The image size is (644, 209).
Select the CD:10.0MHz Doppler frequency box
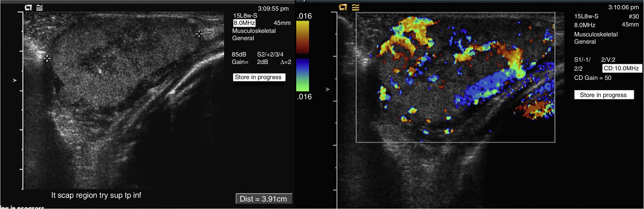point(621,68)
